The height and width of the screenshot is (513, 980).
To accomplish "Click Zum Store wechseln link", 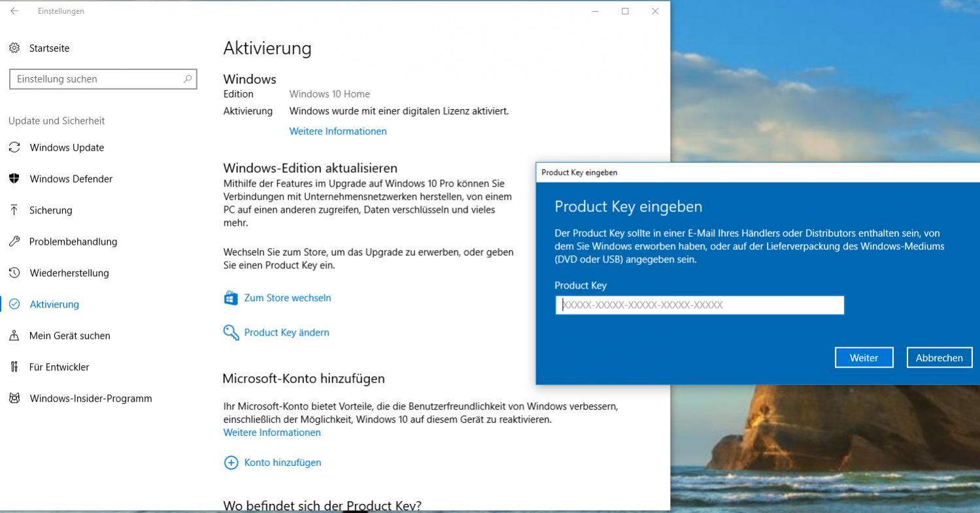I will (288, 298).
